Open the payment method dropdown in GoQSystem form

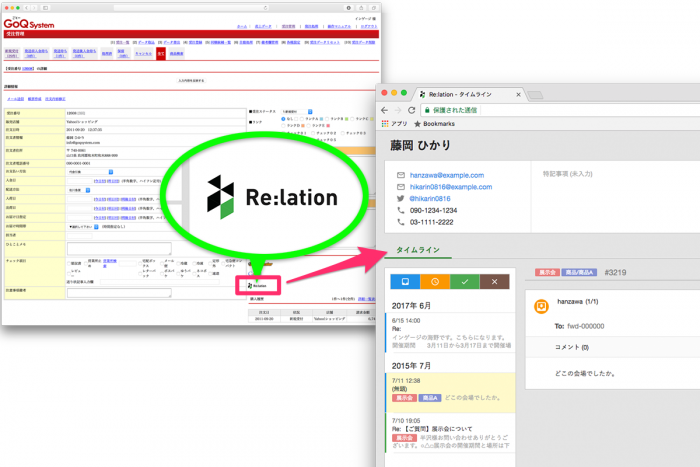(x=91, y=172)
